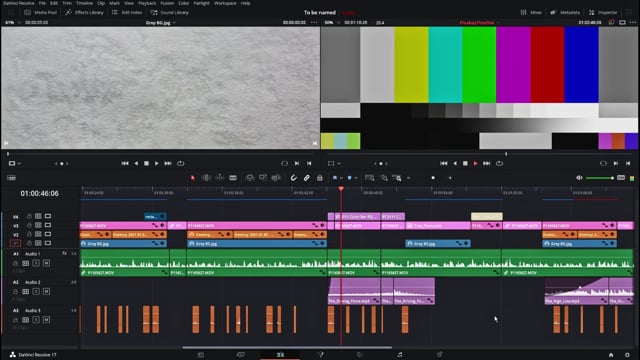640x360 pixels.
Task: Disable the V2 video track
Action: pyautogui.click(x=48, y=234)
